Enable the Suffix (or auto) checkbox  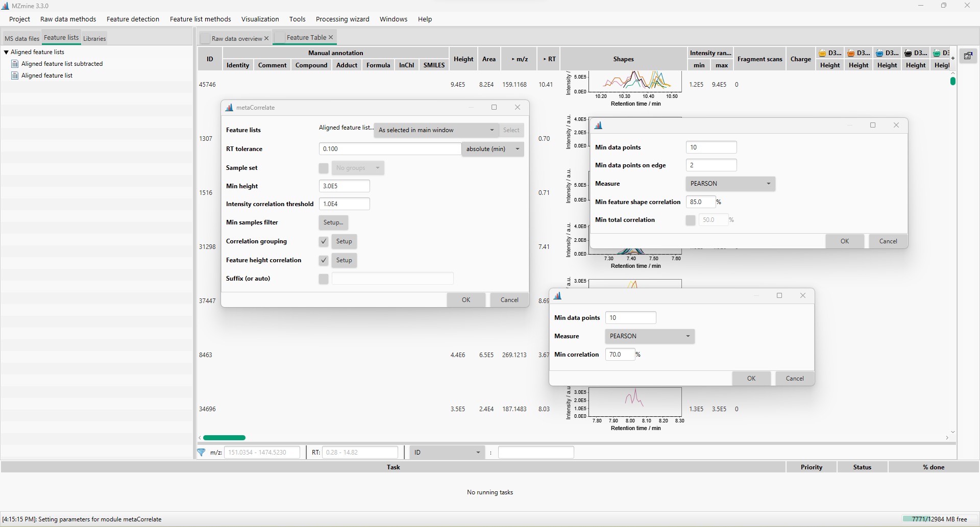pyautogui.click(x=323, y=279)
